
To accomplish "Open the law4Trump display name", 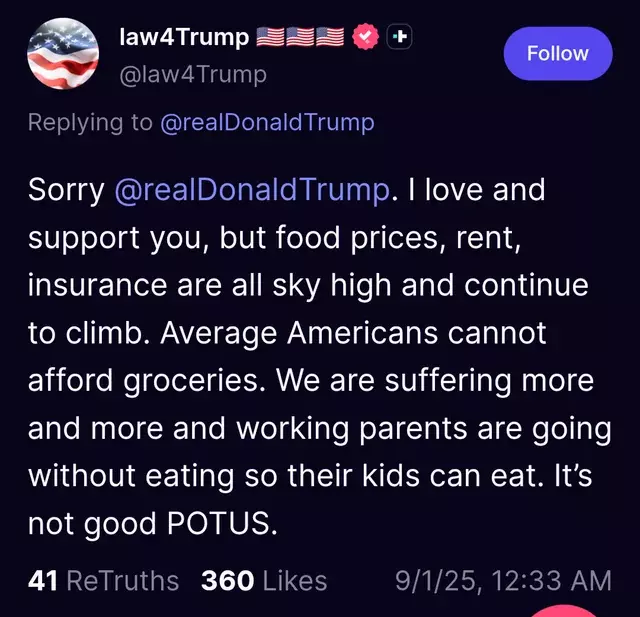I will pyautogui.click(x=184, y=37).
